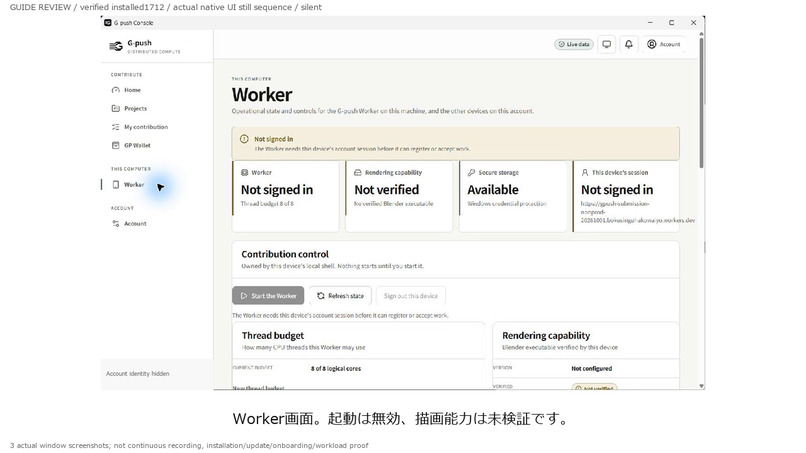This screenshot has height=453, width=806.
Task: Click the session URL text
Action: (637, 212)
